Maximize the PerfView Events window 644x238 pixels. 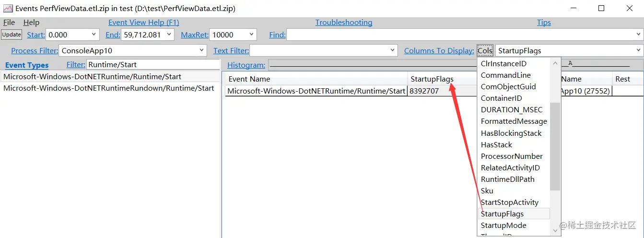click(601, 8)
